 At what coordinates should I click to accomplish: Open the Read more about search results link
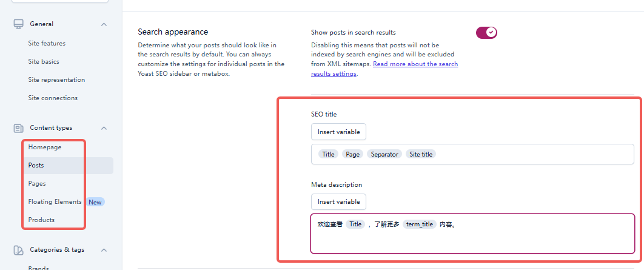pos(415,64)
